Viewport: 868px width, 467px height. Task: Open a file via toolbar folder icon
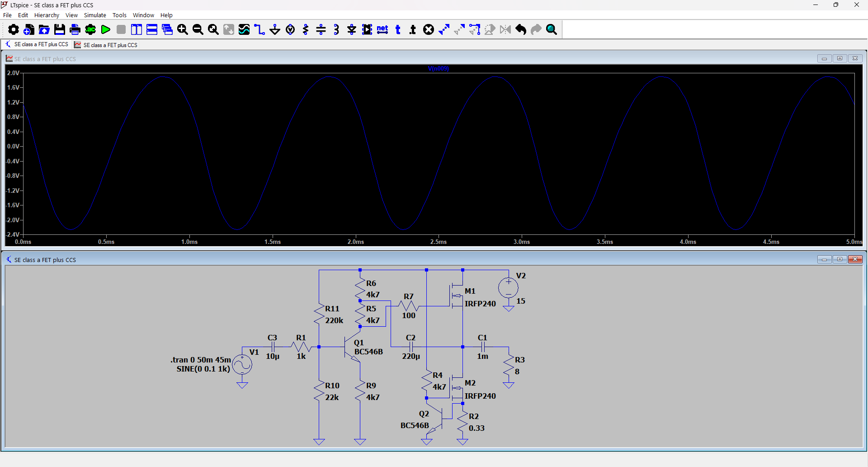coord(44,30)
